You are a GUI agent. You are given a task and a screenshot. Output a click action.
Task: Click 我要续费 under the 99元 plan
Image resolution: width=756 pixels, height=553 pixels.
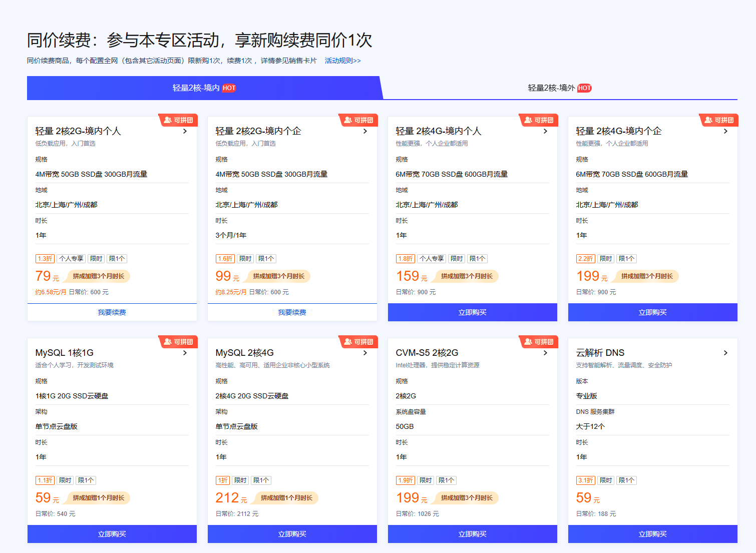[292, 312]
